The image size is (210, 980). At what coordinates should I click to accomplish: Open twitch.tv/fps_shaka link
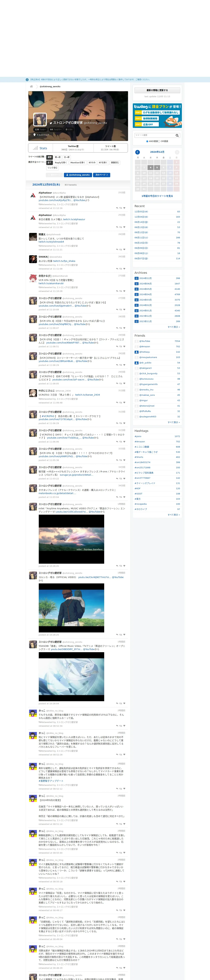coord(64,261)
